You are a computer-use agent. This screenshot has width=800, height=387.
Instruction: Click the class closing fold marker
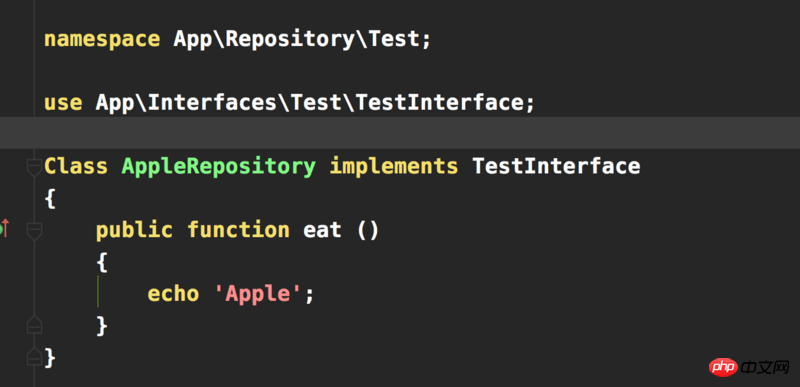tap(34, 356)
